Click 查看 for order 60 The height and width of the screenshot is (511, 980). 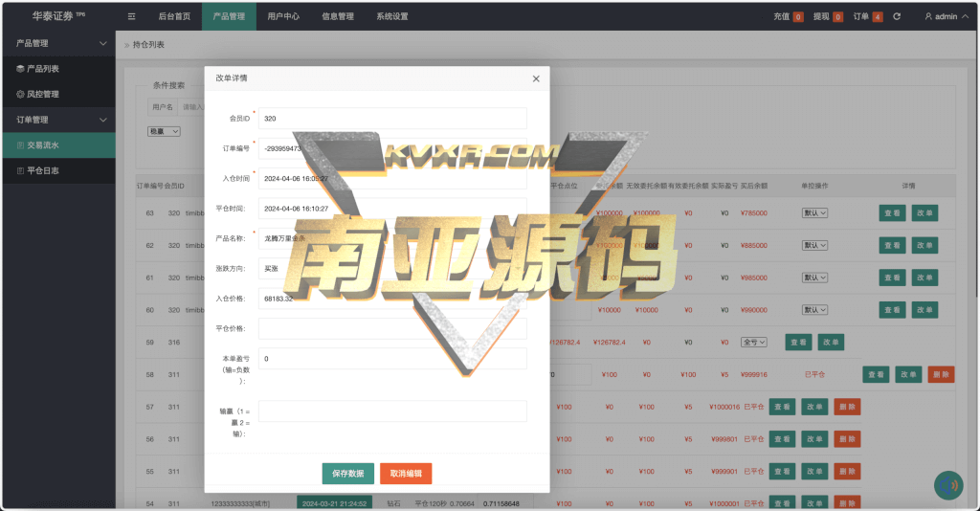892,310
